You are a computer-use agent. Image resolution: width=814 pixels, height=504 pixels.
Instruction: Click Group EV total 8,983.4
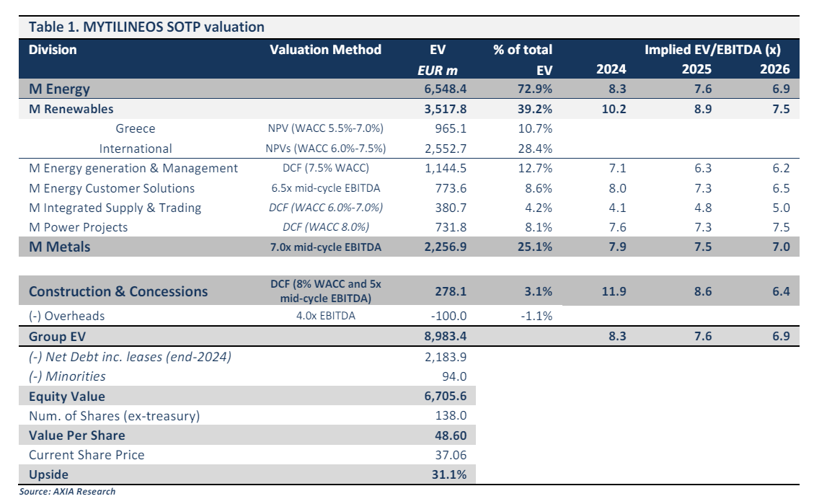pyautogui.click(x=446, y=336)
